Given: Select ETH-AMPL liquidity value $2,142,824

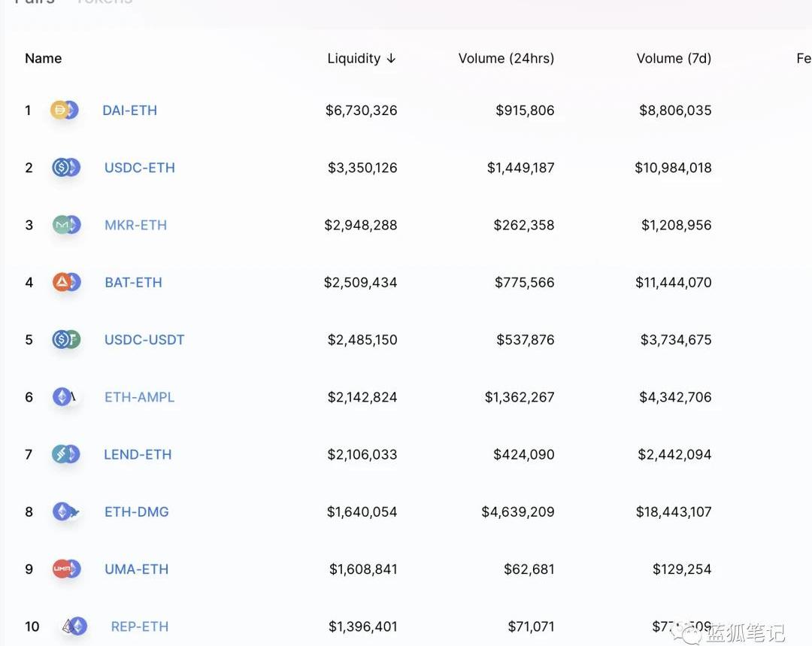Looking at the screenshot, I should click(362, 397).
